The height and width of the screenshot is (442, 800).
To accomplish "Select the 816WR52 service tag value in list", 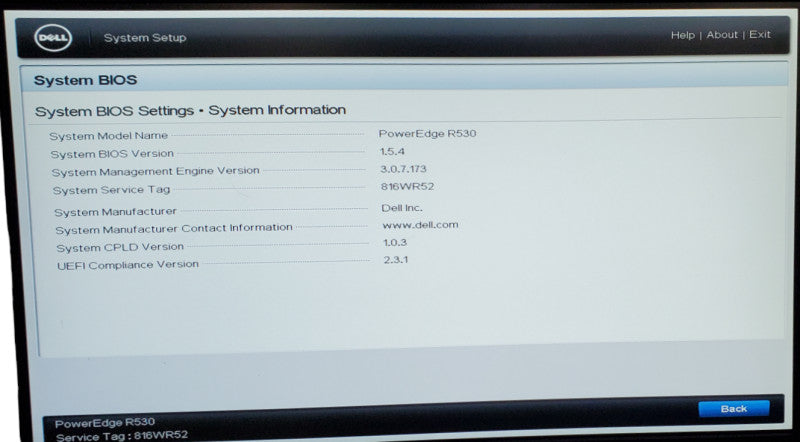I will 407,186.
